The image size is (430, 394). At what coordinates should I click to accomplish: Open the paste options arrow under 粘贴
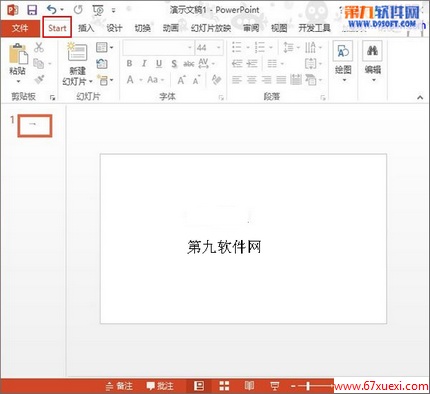[x=18, y=81]
